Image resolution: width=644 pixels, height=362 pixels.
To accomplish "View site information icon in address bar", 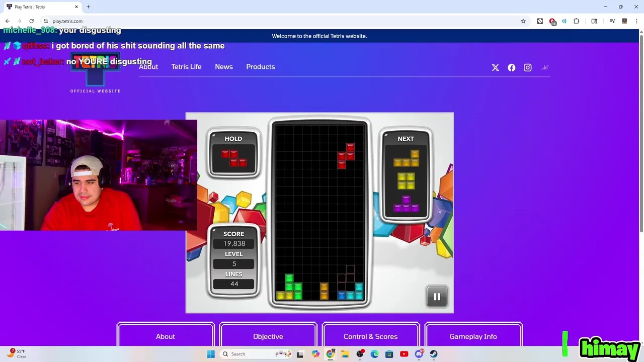I will click(46, 21).
